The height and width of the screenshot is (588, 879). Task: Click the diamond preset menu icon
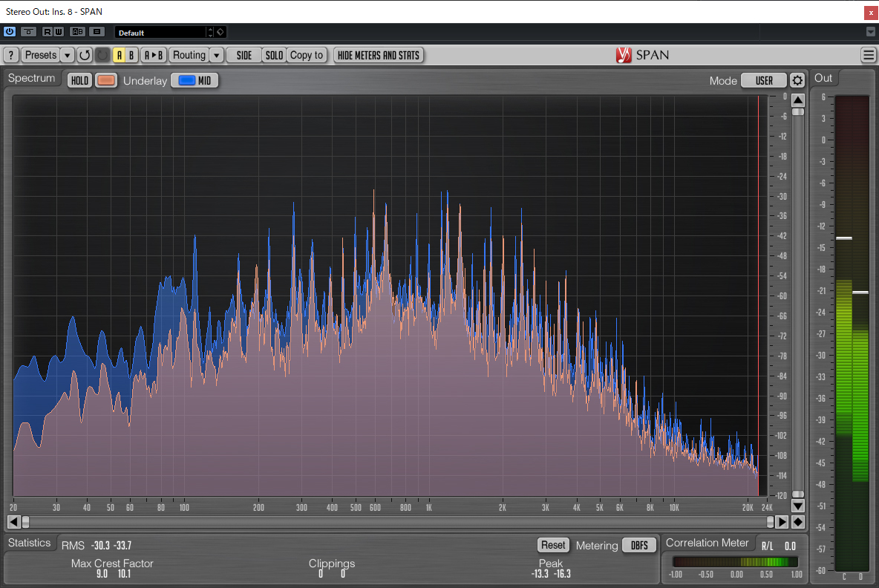click(220, 33)
